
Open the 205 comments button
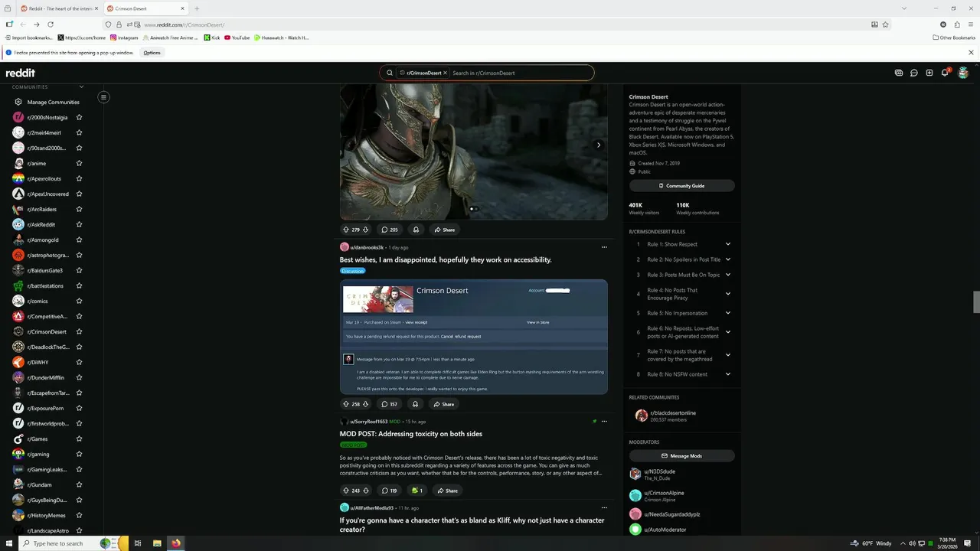click(390, 230)
